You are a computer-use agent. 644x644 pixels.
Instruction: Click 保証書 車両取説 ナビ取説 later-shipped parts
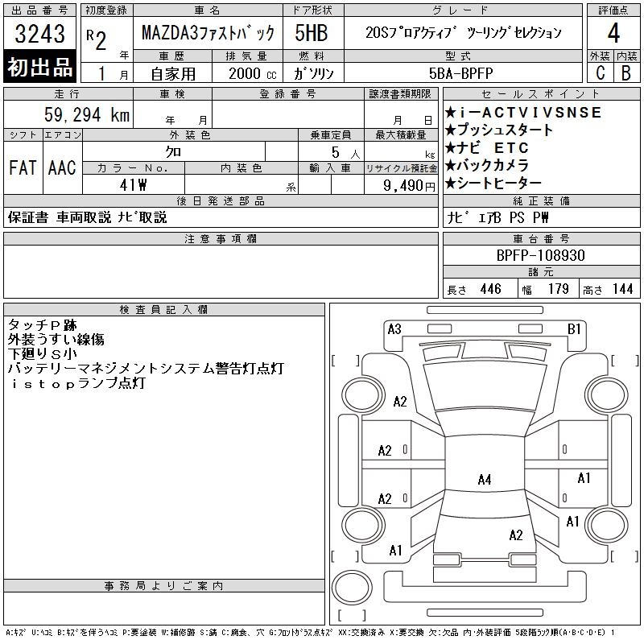pyautogui.click(x=87, y=217)
